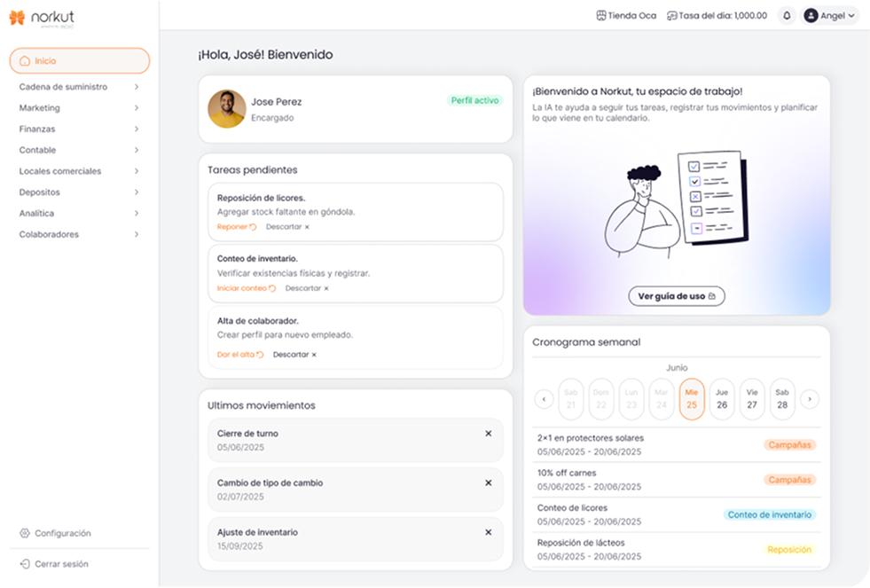Click the Tasa del día rate icon
The image size is (870, 588).
(x=671, y=16)
